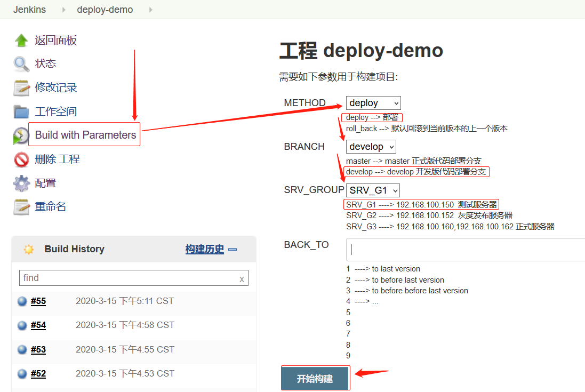Click build time 2020-3-15 下午4:55 CST

125,349
